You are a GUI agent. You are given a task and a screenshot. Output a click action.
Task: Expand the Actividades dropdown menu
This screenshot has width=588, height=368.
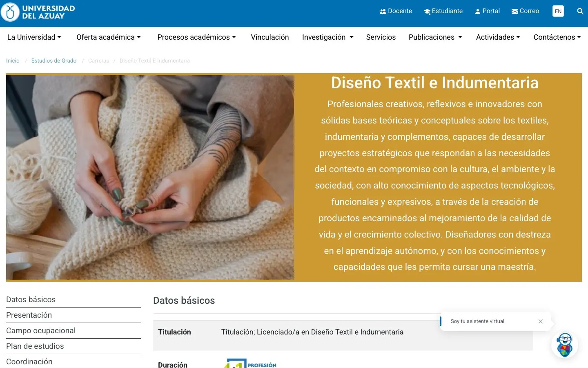click(x=498, y=37)
